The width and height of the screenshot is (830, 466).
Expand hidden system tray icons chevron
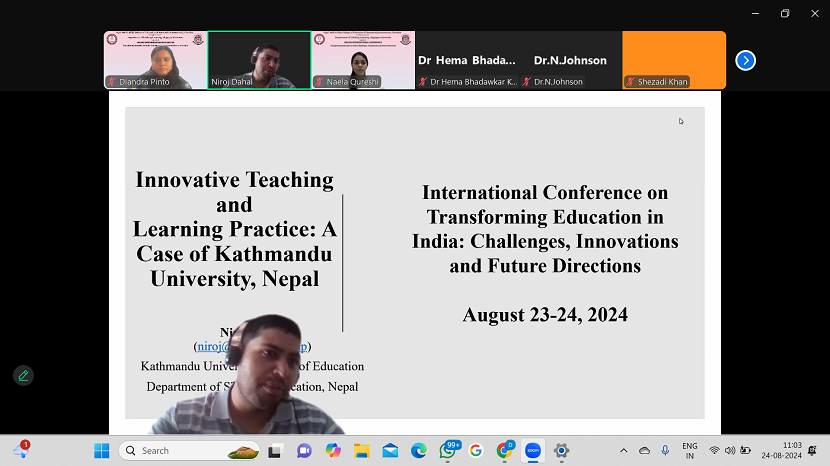click(624, 451)
